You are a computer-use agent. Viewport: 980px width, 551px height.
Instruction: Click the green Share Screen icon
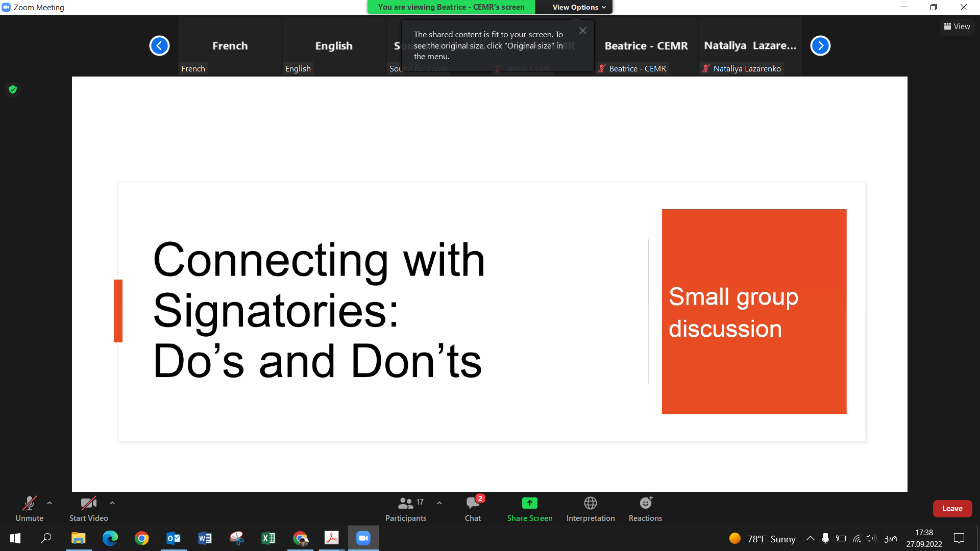(x=529, y=503)
